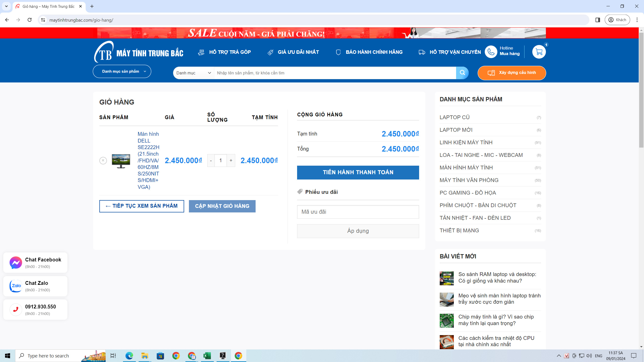The image size is (644, 362).
Task: Click the Máy Tính Trung Bắc logo
Action: [x=139, y=52]
